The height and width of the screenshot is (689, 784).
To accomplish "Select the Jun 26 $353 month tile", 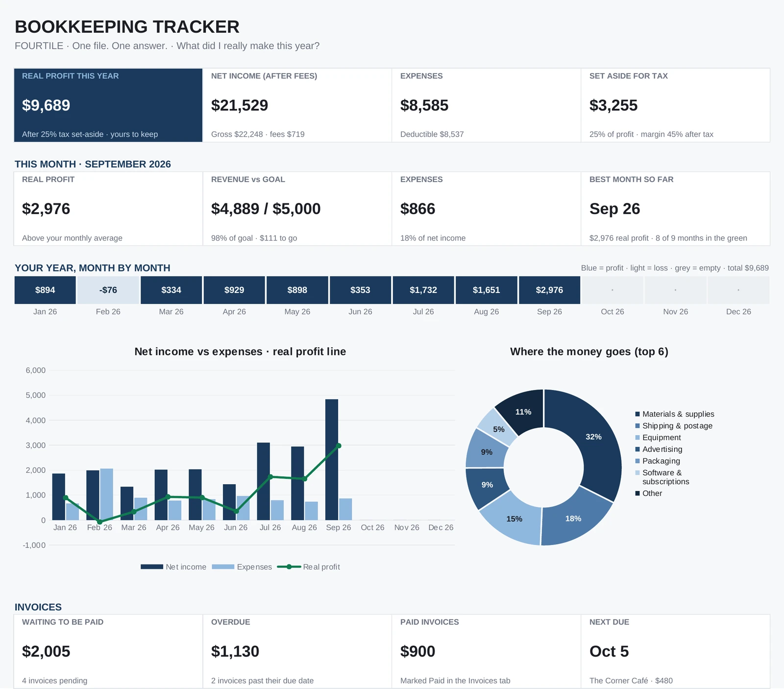I will click(x=360, y=290).
